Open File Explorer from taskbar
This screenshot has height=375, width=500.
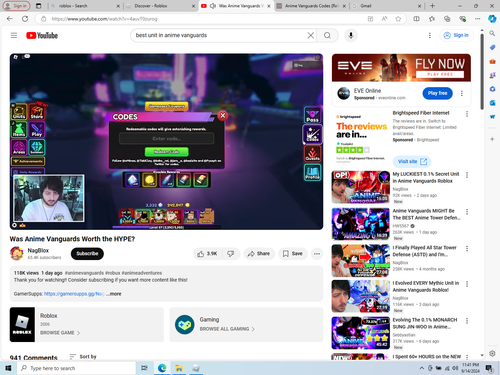tap(179, 368)
